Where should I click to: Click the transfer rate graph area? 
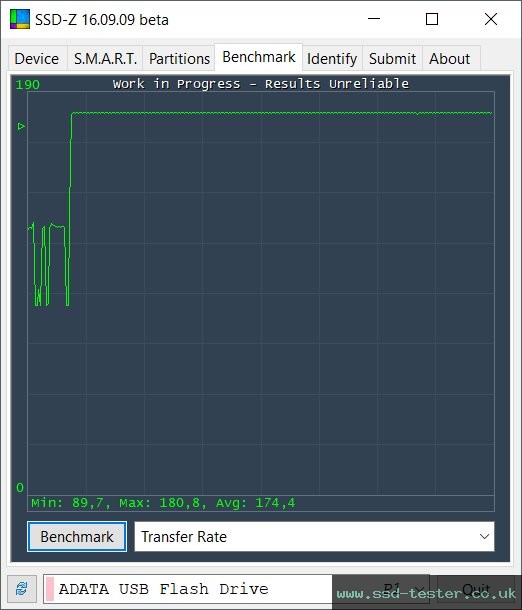[x=261, y=293]
